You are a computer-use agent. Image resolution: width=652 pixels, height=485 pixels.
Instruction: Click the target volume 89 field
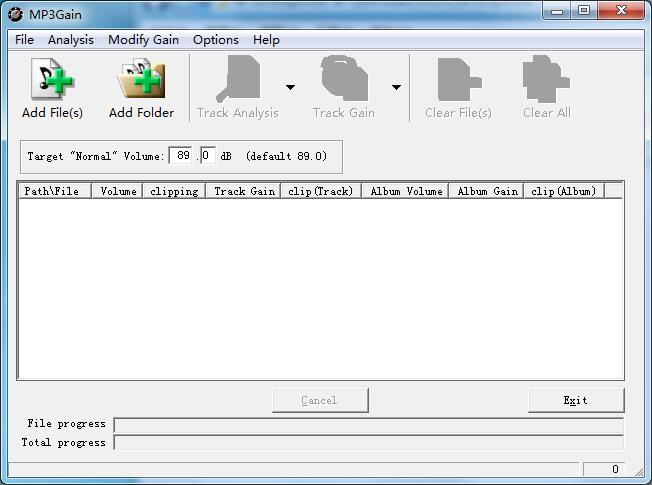tap(180, 156)
